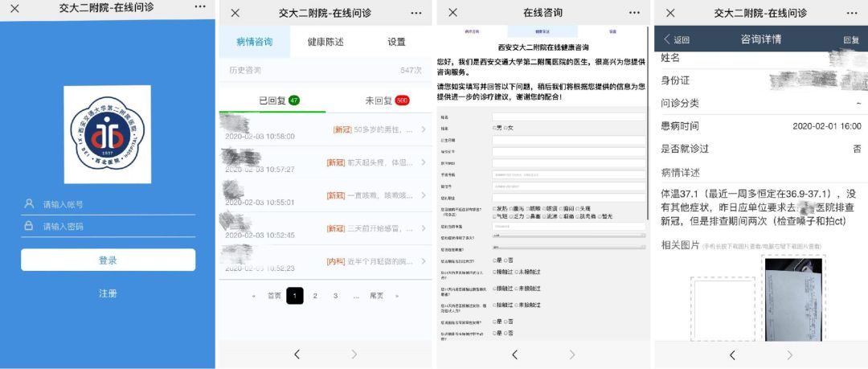Screen dimensions: 868x369
Task: Open the attached document photo thumbnail
Action: 793,298
